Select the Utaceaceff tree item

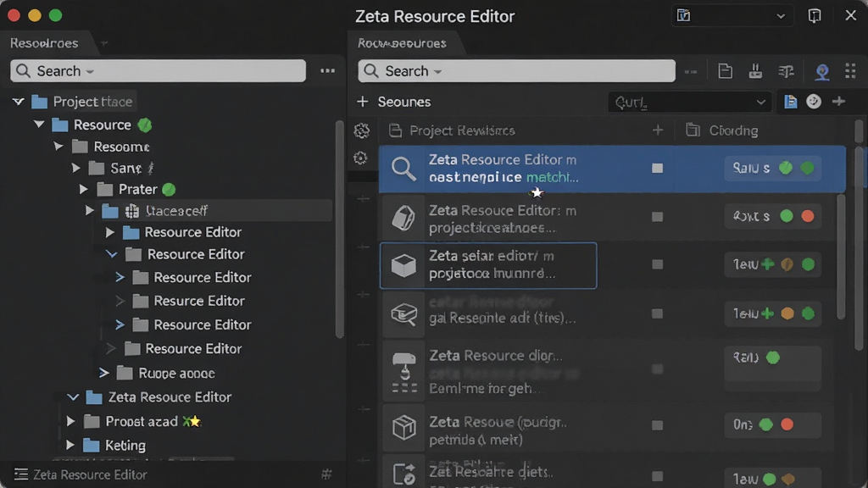(176, 211)
